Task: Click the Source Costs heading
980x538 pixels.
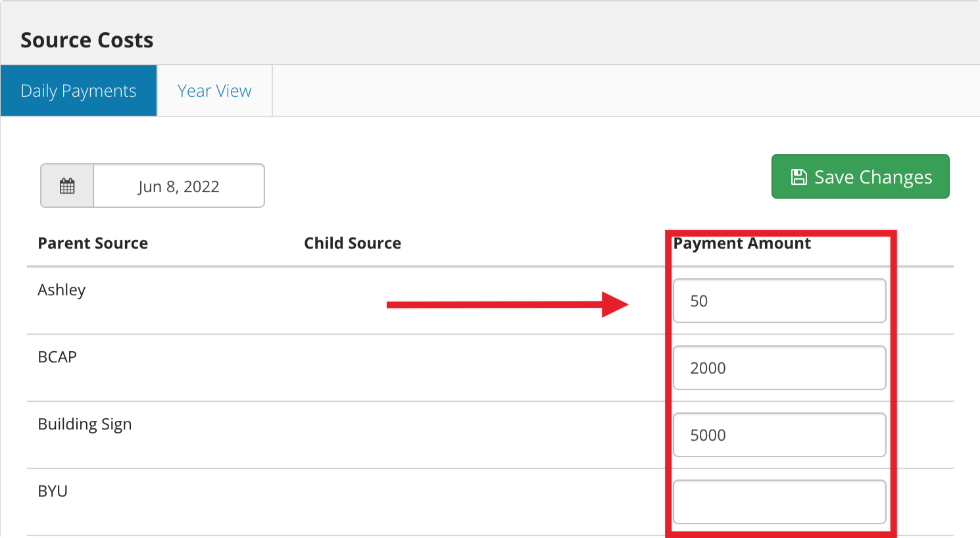Action: coord(87,40)
